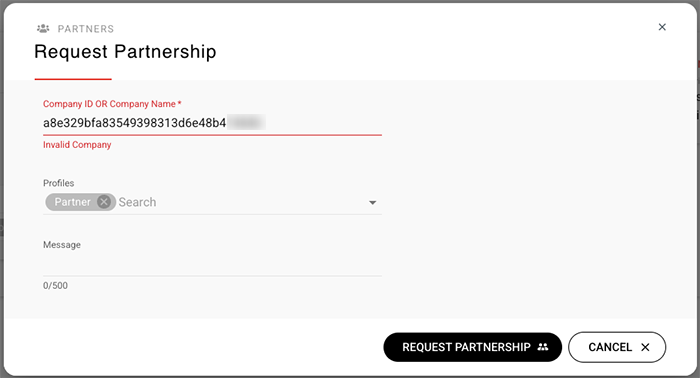Image resolution: width=700 pixels, height=378 pixels.
Task: Close the dialog with the top-right X
Action: tap(662, 27)
